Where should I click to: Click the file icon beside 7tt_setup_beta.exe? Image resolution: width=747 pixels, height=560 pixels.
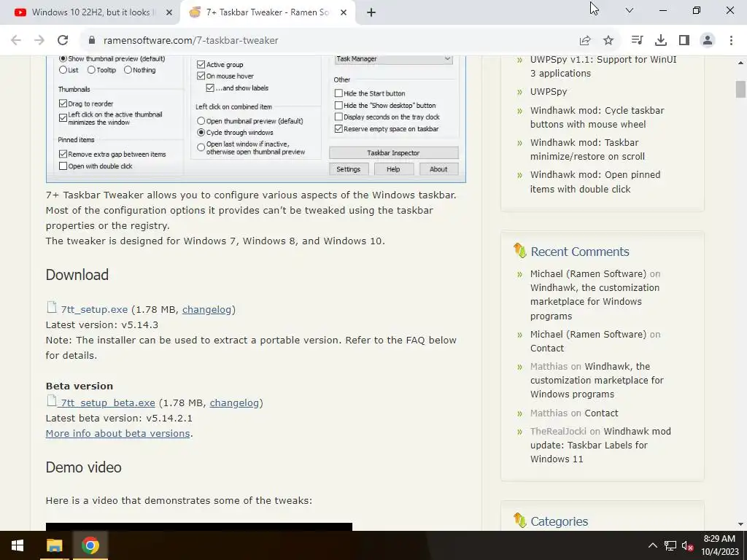52,401
